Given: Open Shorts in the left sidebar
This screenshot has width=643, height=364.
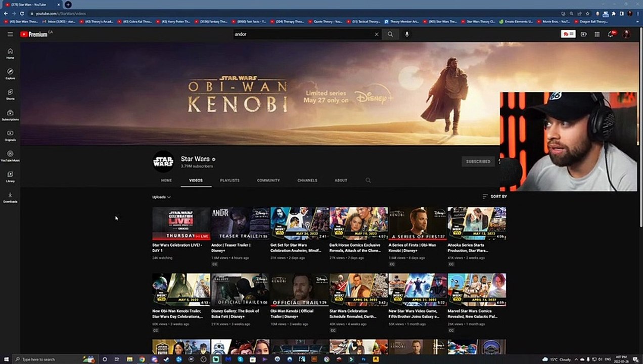Looking at the screenshot, I should click(10, 94).
